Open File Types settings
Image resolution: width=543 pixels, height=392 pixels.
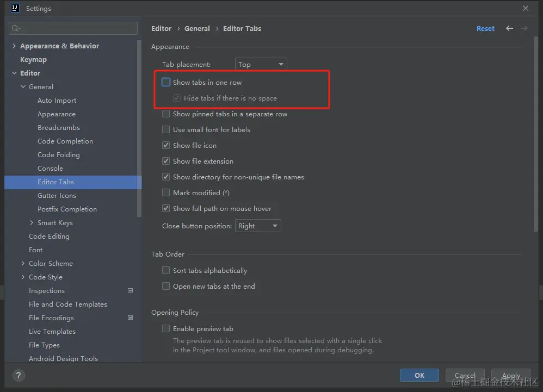pyautogui.click(x=44, y=345)
